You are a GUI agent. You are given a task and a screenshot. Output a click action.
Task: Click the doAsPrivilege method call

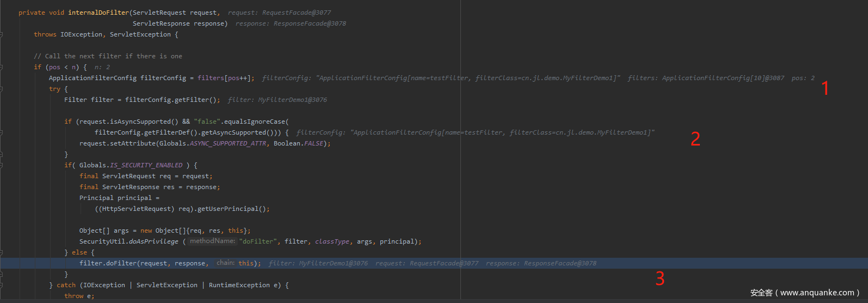pyautogui.click(x=153, y=241)
